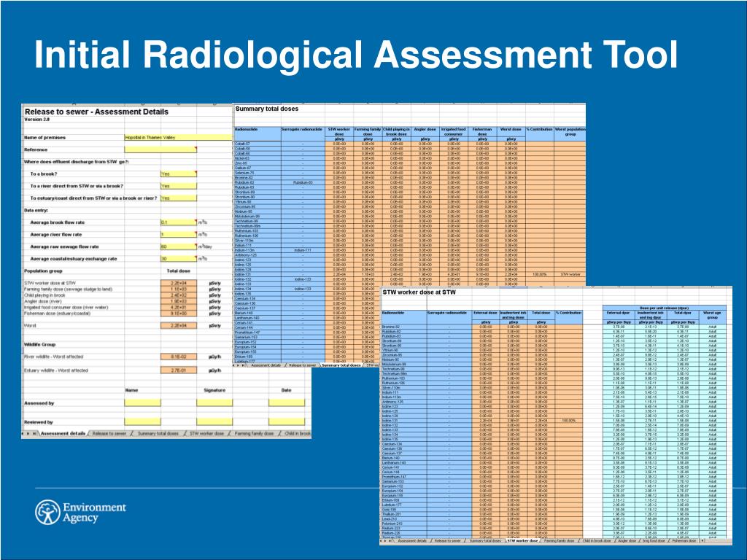This screenshot has width=747, height=560.
Task: Click the Assessed by Date field
Action: (286, 402)
